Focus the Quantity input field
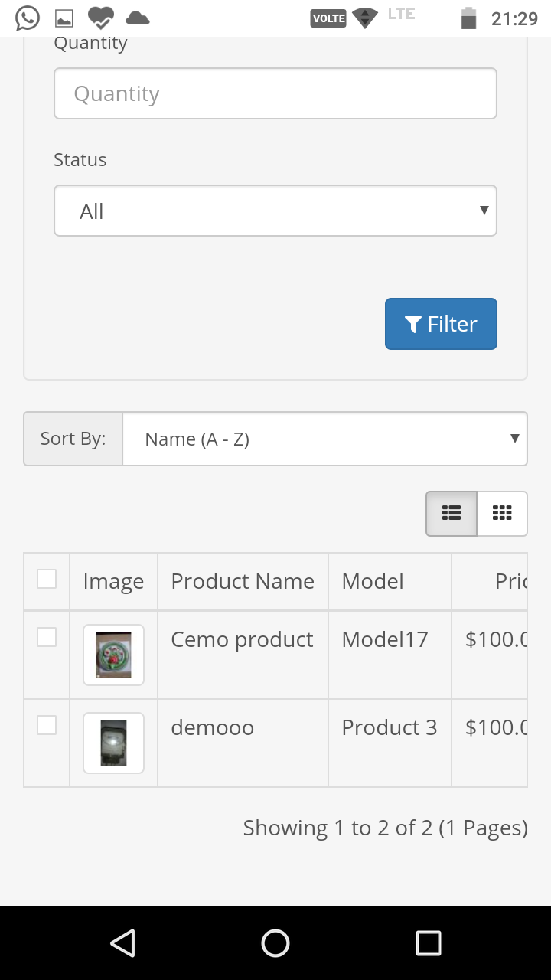 pos(275,93)
